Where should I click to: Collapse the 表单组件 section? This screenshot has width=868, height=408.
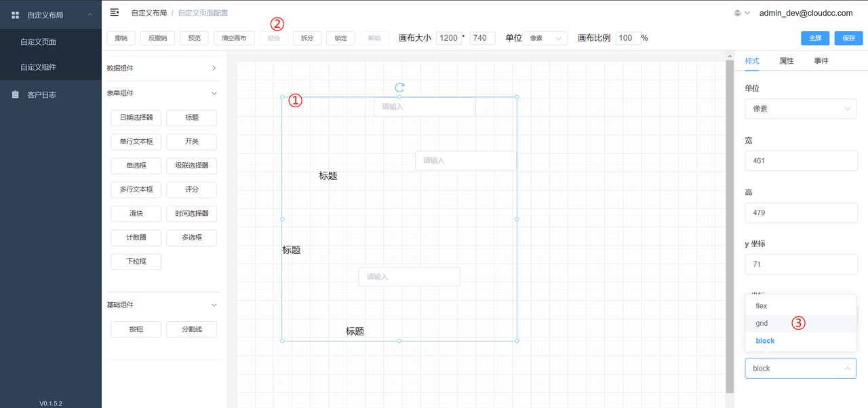tap(214, 94)
